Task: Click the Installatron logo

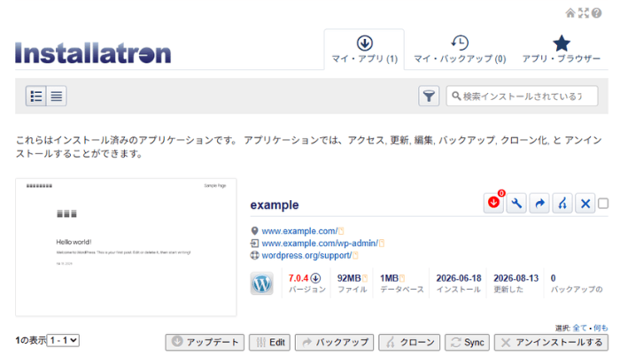Action: point(93,53)
